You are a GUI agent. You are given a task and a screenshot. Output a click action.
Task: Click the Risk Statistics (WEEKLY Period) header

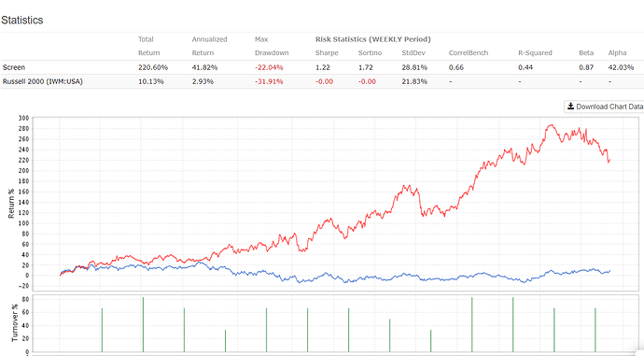[373, 39]
